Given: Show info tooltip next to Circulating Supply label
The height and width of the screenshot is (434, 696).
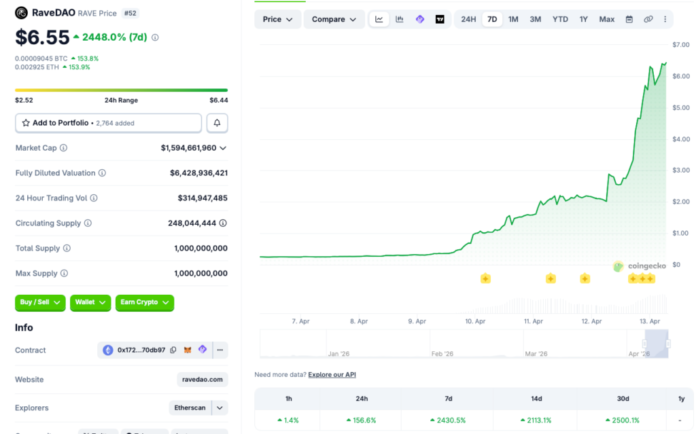Looking at the screenshot, I should [x=88, y=223].
